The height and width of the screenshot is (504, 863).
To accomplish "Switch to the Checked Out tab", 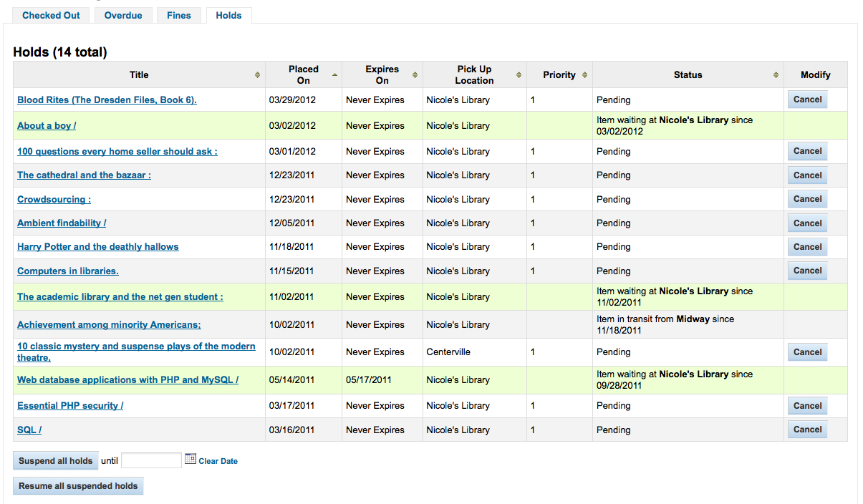I will [x=51, y=15].
